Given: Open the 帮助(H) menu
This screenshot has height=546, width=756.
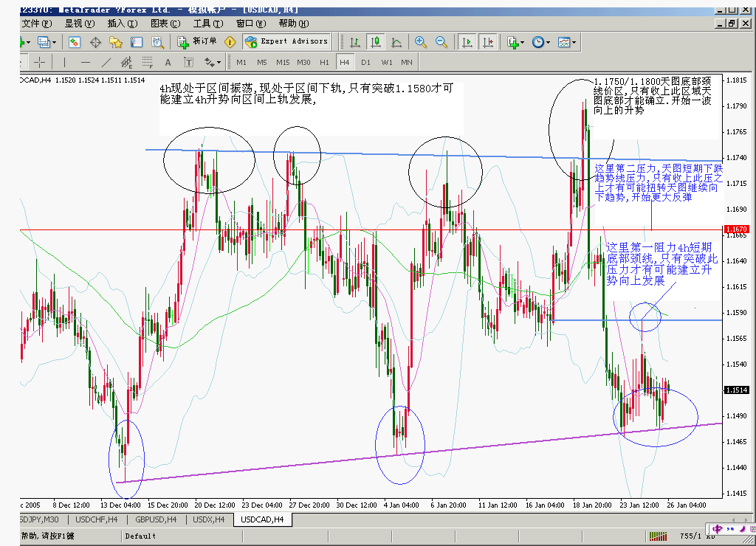Looking at the screenshot, I should [x=294, y=24].
